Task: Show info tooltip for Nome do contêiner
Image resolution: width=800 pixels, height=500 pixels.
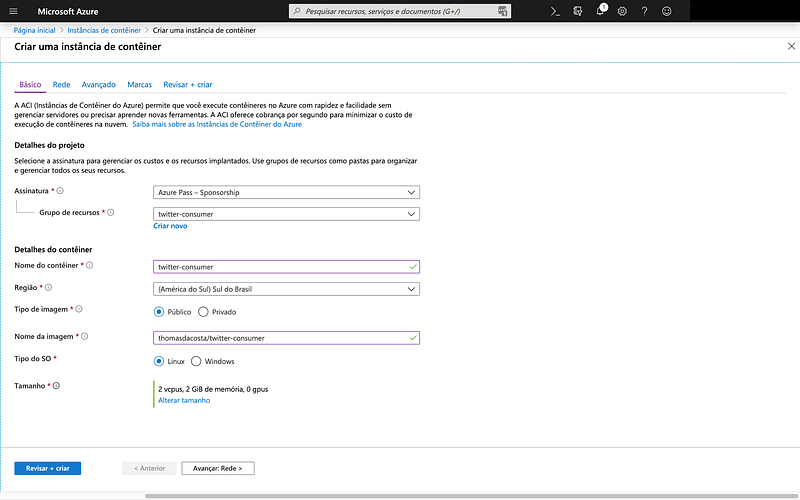Action: point(90,265)
